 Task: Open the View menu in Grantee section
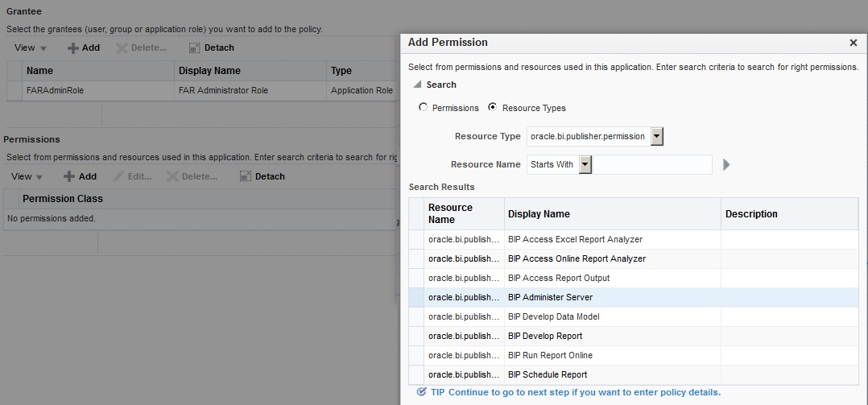pos(31,48)
